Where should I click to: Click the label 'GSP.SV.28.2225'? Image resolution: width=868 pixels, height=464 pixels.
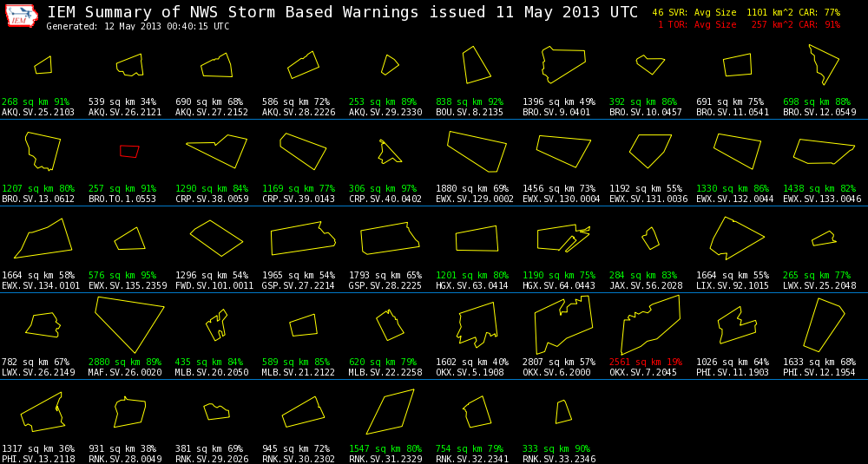[385, 285]
